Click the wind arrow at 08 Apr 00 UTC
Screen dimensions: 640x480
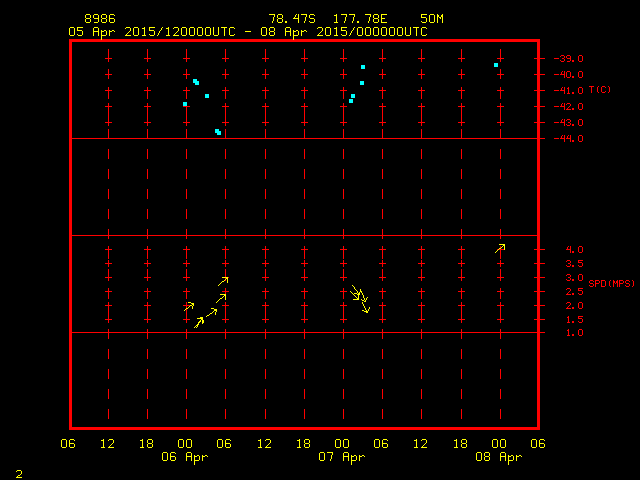[500, 248]
